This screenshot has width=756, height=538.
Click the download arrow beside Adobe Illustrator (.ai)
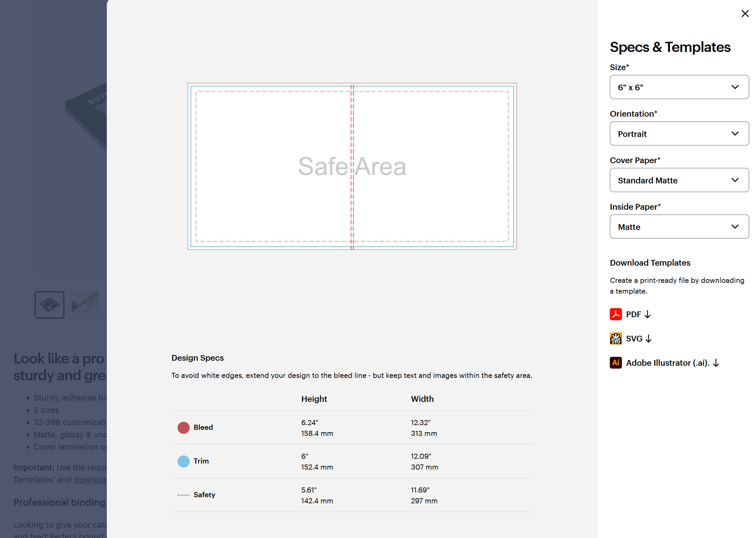(x=717, y=363)
